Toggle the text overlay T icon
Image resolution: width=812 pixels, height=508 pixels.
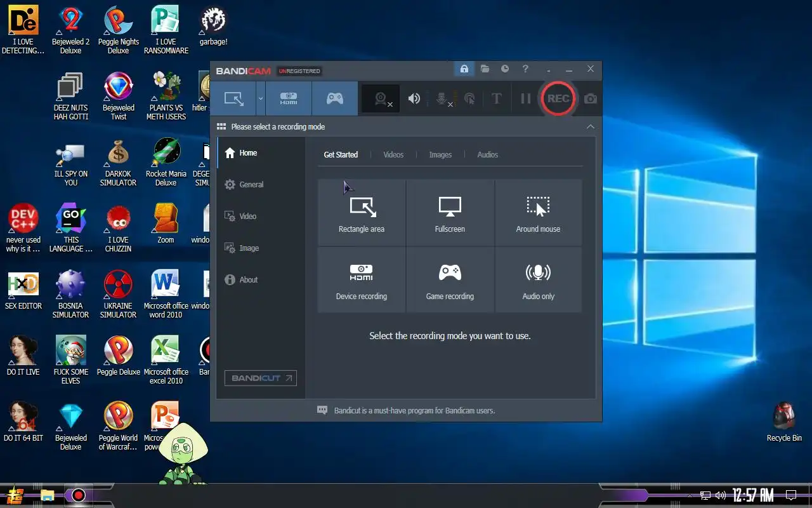click(497, 98)
